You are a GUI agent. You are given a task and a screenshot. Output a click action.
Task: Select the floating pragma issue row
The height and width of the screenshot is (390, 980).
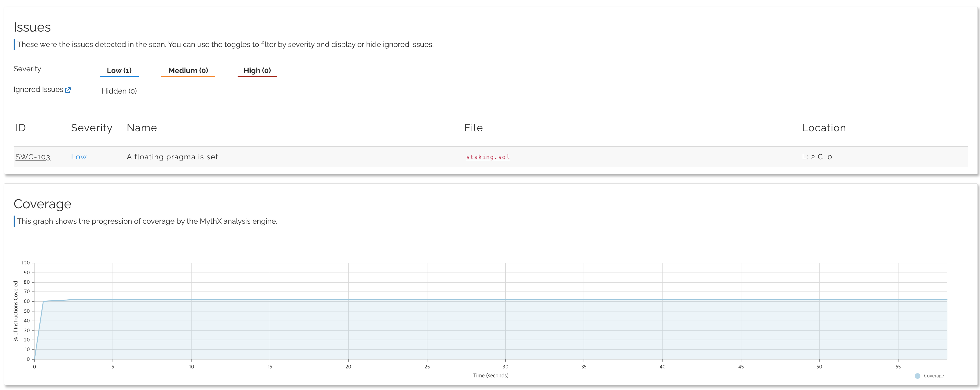coord(173,157)
